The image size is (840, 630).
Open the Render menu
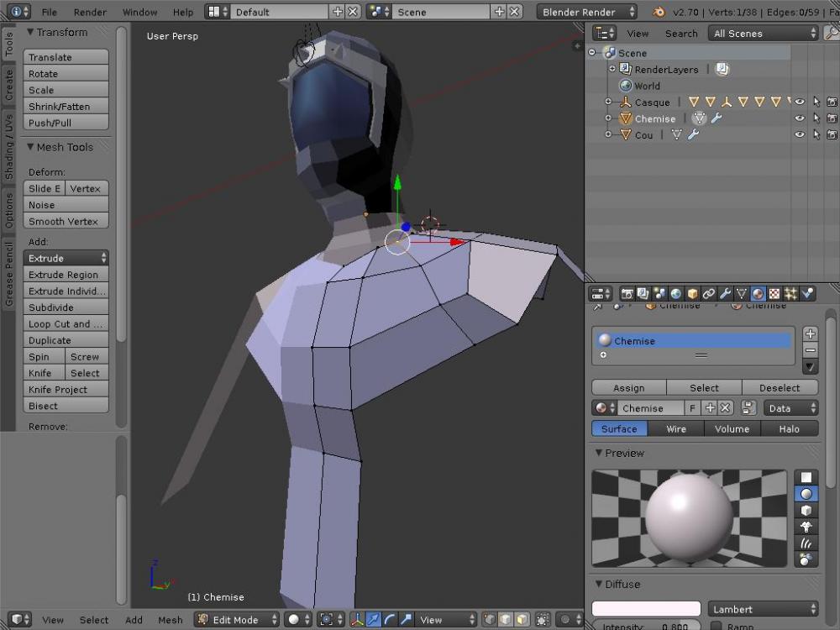pos(90,12)
